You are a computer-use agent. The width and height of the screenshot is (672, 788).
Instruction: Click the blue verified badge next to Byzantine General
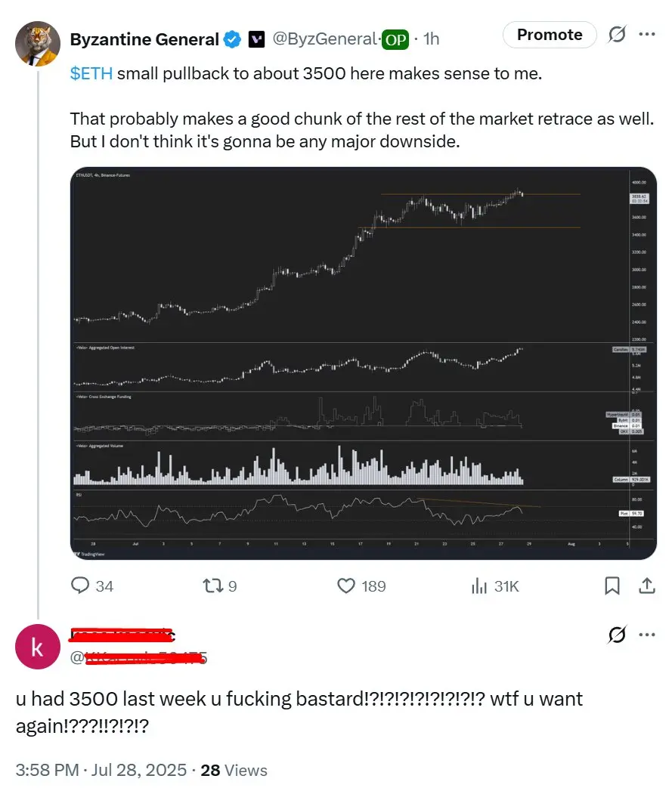(232, 39)
